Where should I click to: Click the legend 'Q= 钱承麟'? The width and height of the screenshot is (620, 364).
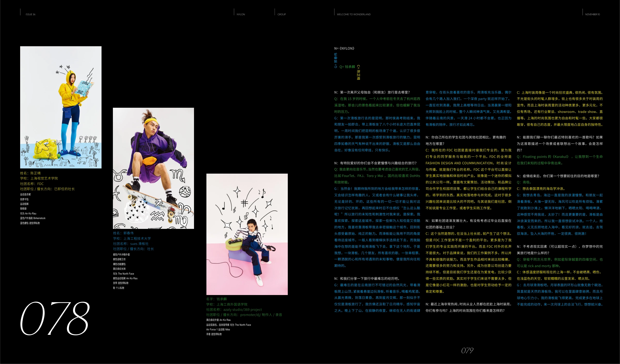point(347,67)
